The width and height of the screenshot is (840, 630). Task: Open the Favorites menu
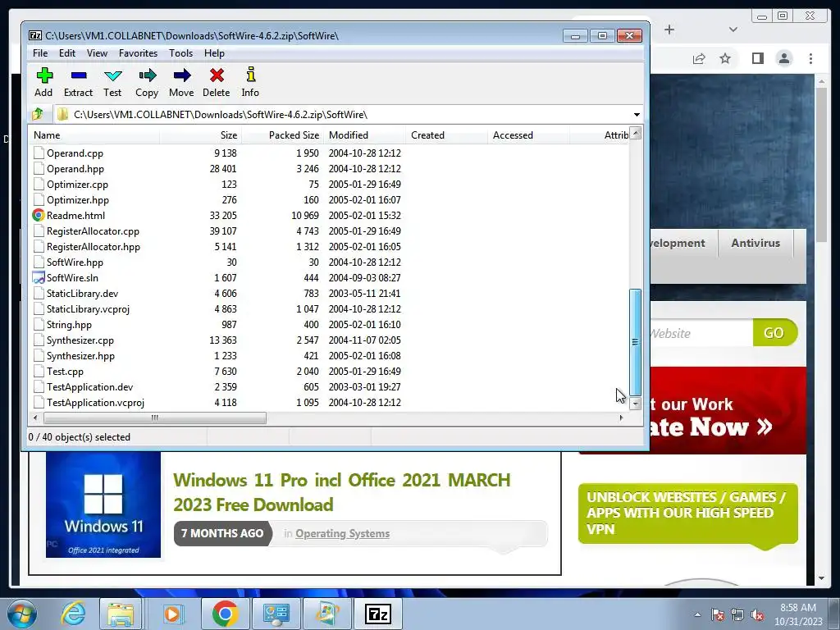(x=138, y=53)
